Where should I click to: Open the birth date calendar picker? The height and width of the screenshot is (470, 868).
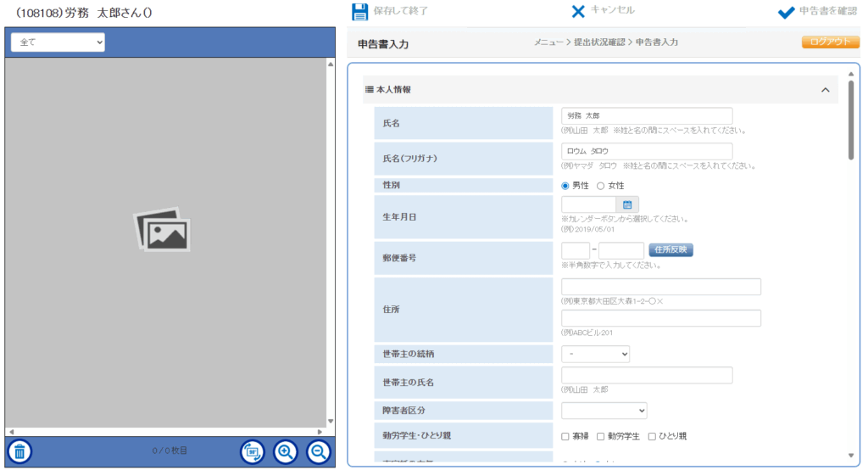627,204
